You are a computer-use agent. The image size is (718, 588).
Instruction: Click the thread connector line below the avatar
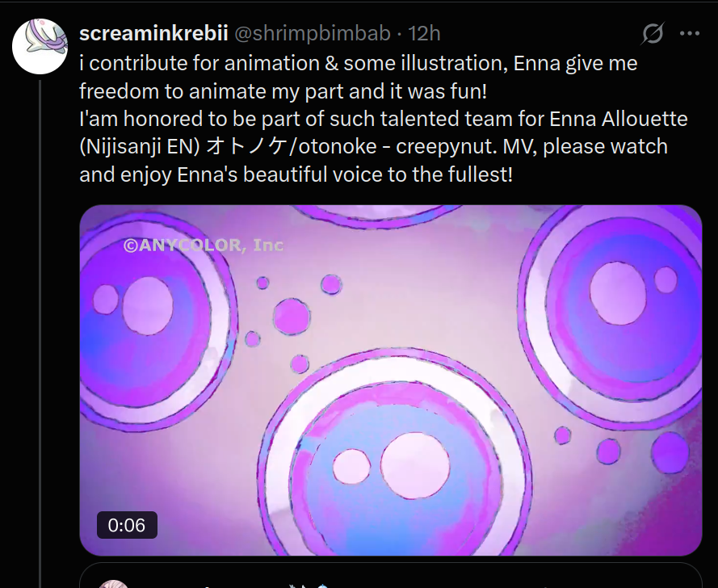coord(40,323)
